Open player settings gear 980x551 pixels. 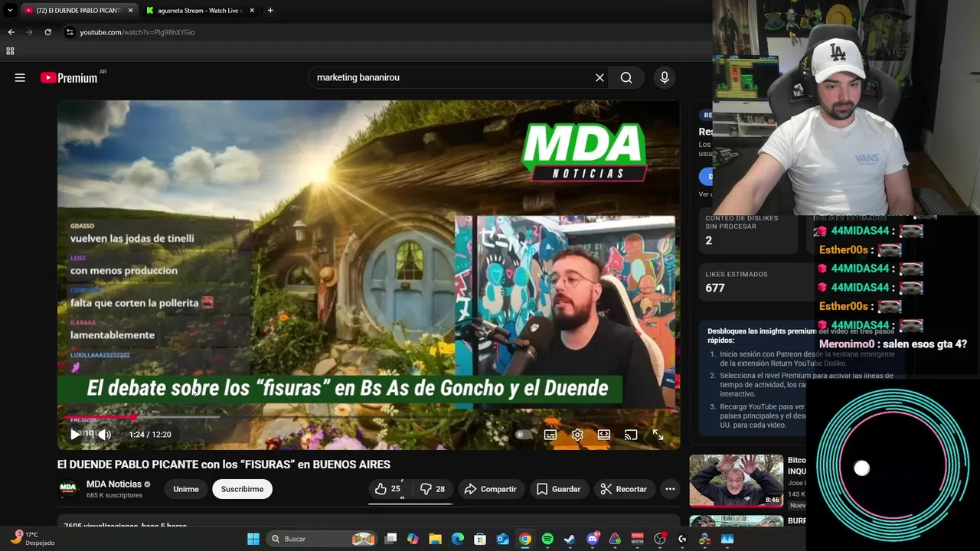(x=577, y=434)
